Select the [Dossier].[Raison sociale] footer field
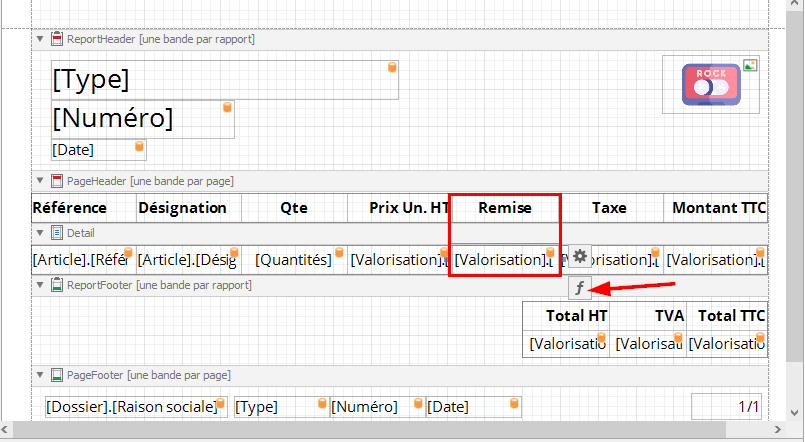Viewport: 805px width, 442px height. 130,407
